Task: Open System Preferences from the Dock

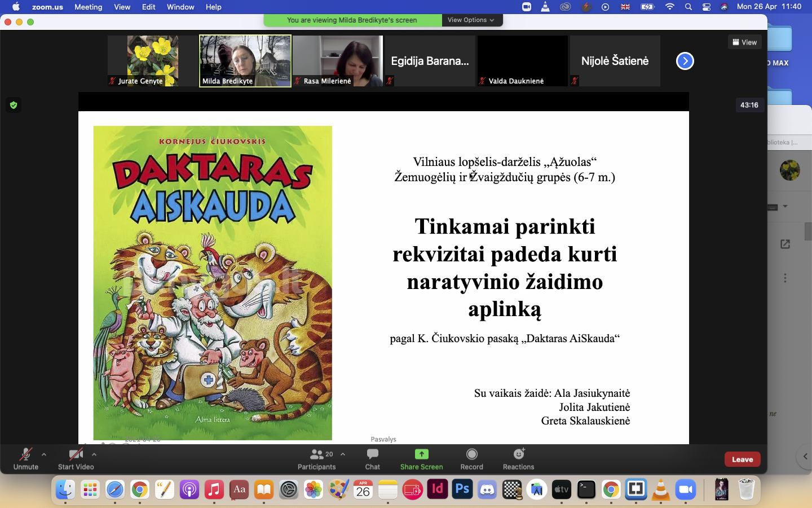Action: tap(289, 489)
